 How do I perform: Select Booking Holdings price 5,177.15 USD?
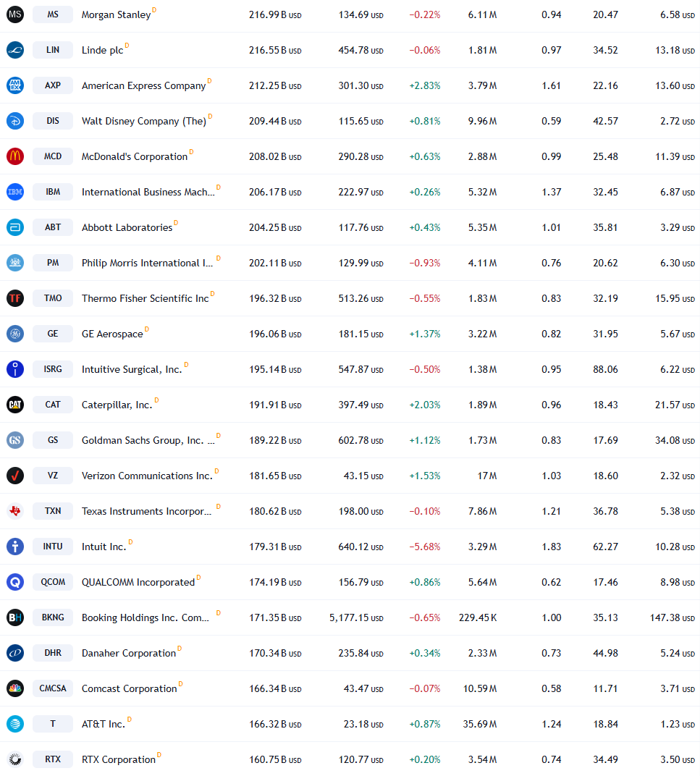[x=356, y=617]
